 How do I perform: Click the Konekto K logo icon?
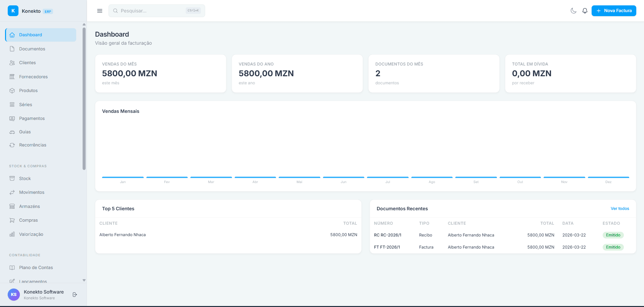pos(13,11)
